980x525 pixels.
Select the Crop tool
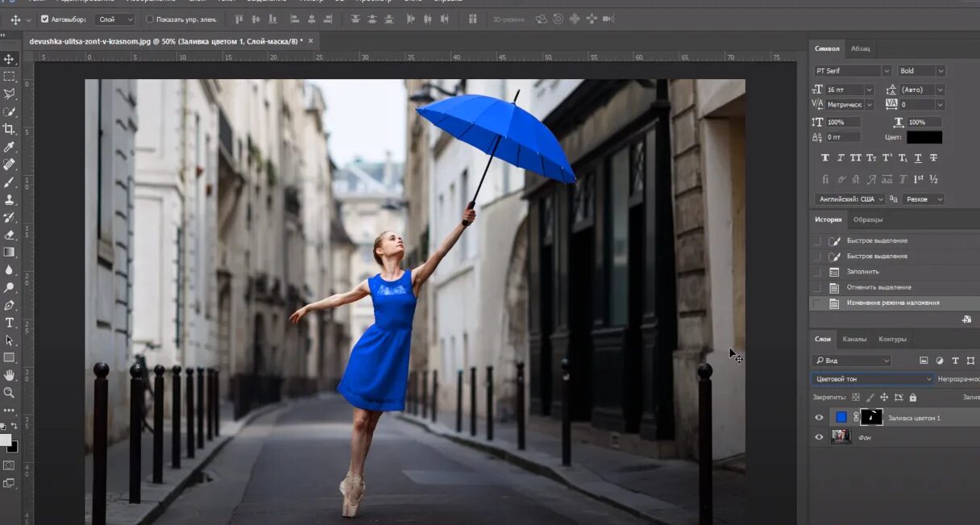(x=9, y=129)
